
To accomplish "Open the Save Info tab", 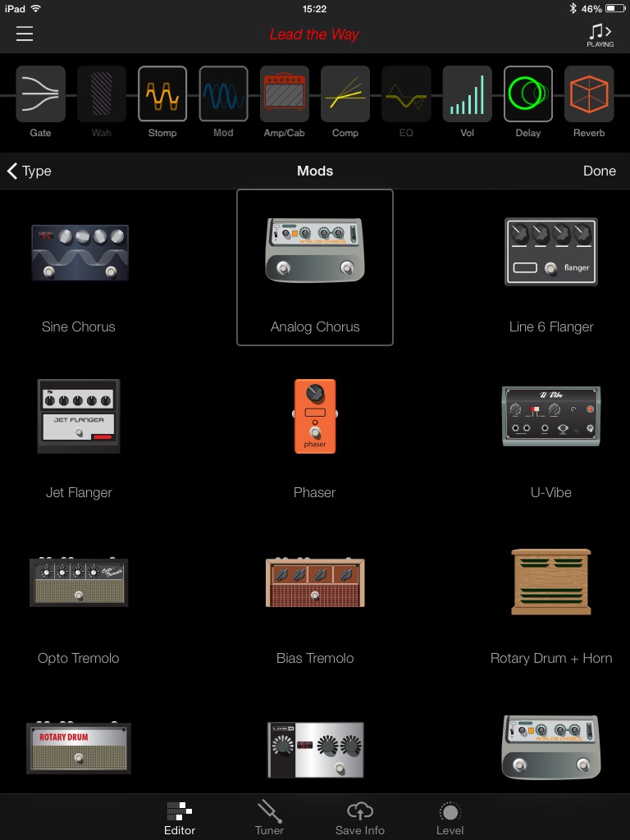I will pyautogui.click(x=360, y=818).
